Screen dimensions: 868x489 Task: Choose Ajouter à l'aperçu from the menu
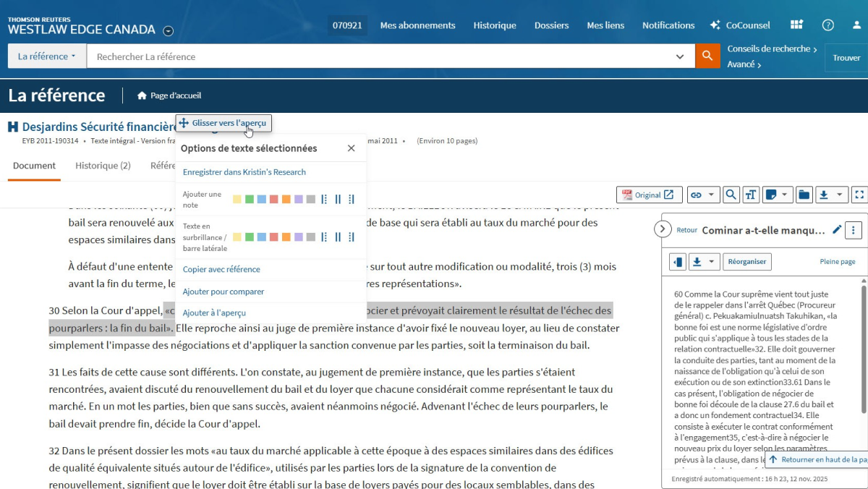click(x=214, y=313)
